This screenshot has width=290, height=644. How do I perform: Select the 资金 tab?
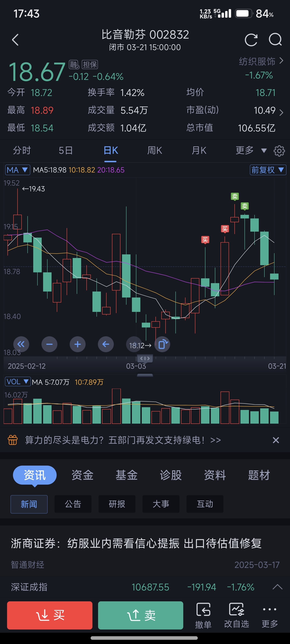click(82, 475)
